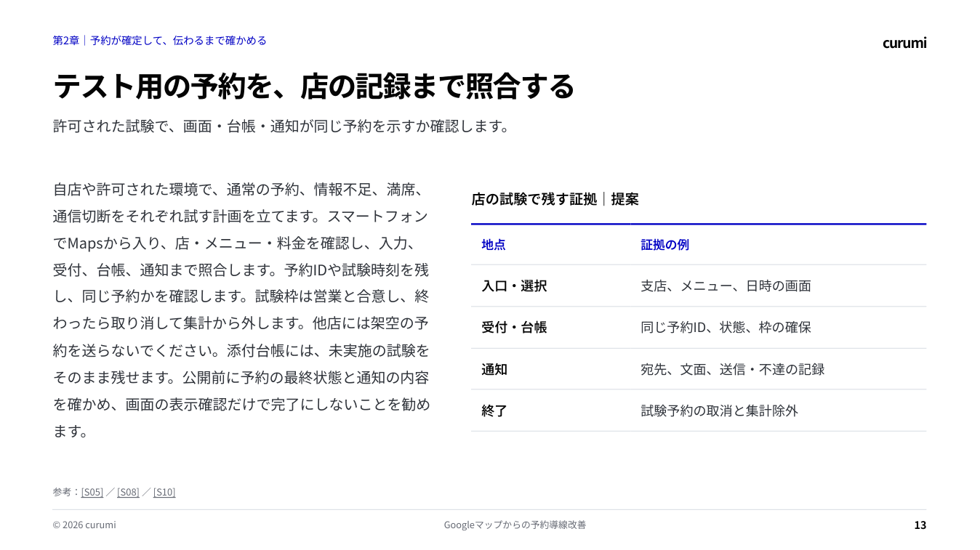This screenshot has width=980, height=550.
Task: Open the [S08] reference link
Action: (x=128, y=492)
